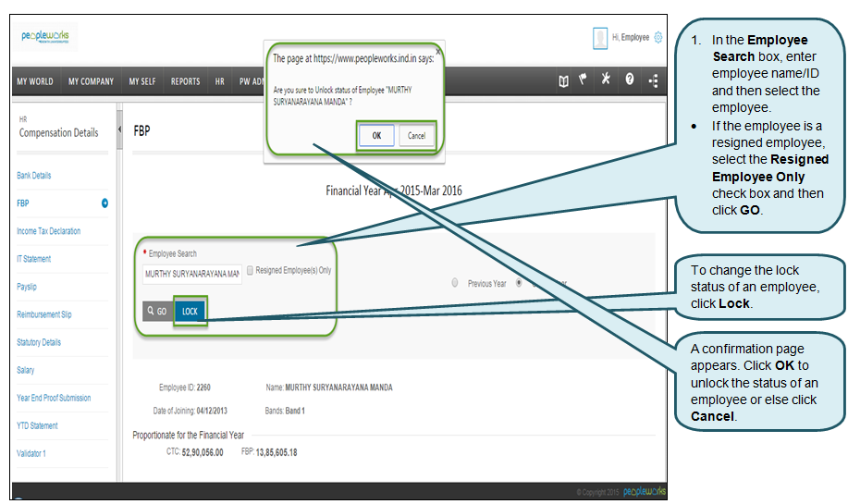Image resolution: width=848 pixels, height=504 pixels.
Task: Open Year End Proof Submission link
Action: [x=54, y=398]
